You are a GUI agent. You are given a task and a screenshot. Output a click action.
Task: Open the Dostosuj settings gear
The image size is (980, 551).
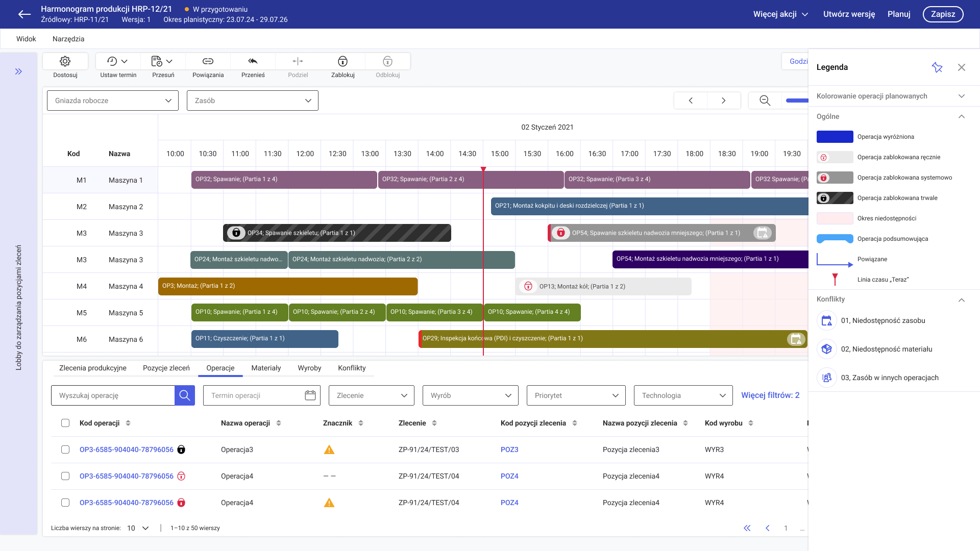[65, 61]
